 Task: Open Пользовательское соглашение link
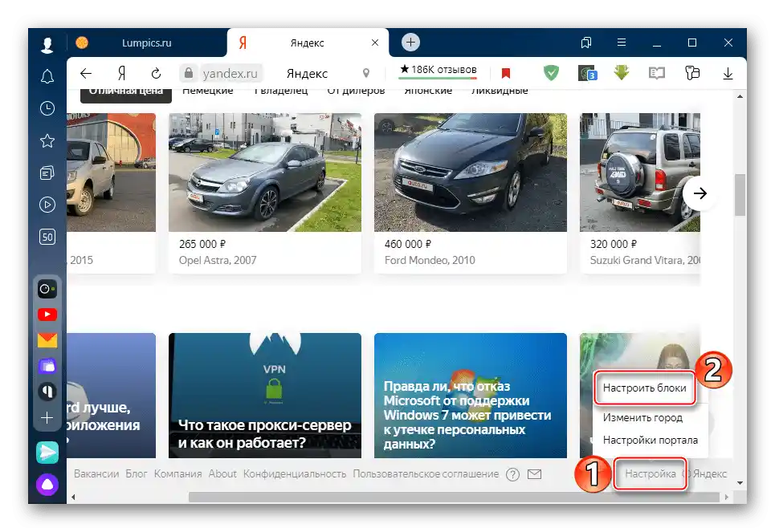click(x=426, y=473)
